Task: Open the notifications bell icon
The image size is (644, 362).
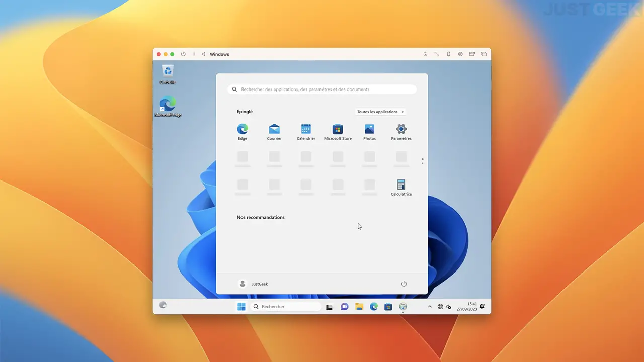Action: 482,307
